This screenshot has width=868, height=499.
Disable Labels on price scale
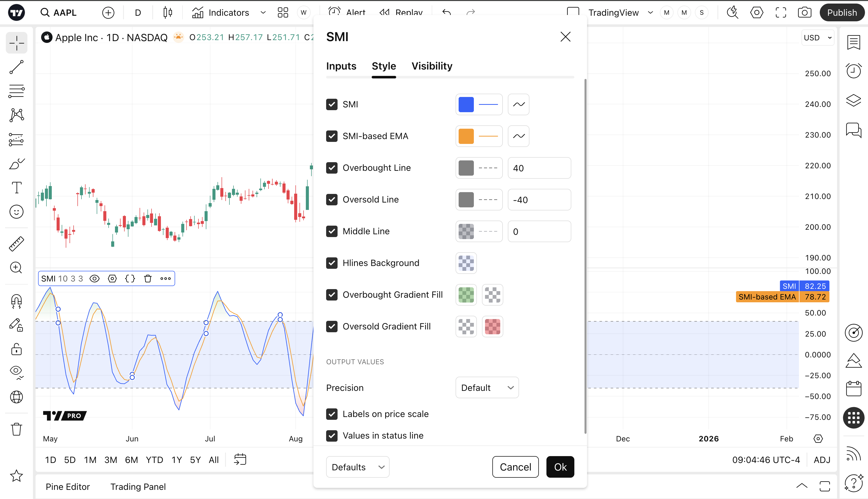[x=332, y=414]
